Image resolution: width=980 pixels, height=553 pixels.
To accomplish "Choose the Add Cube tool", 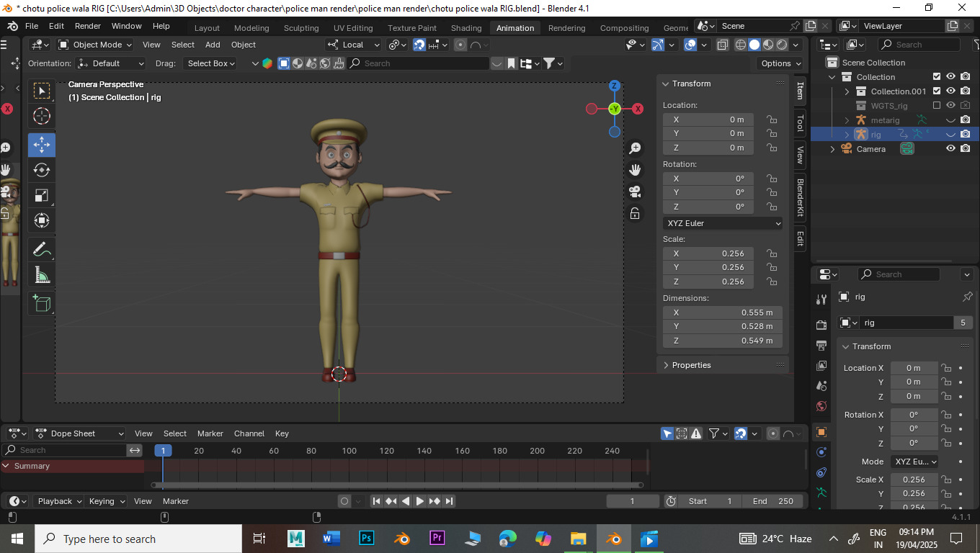I will click(x=42, y=304).
